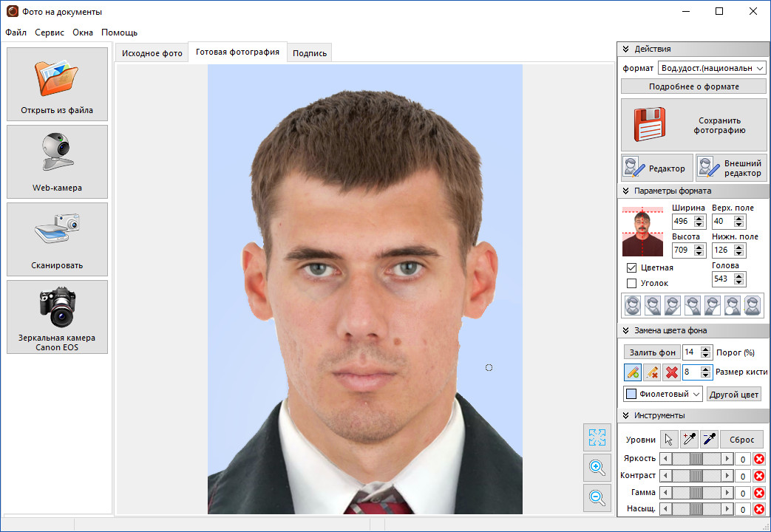
Task: Reset Яркость with red X
Action: [759, 459]
